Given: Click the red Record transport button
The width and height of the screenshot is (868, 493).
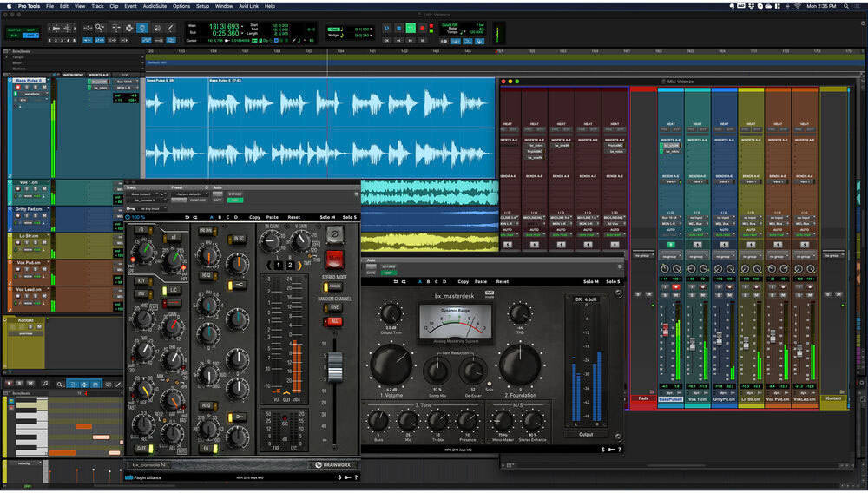Looking at the screenshot, I should pyautogui.click(x=423, y=28).
